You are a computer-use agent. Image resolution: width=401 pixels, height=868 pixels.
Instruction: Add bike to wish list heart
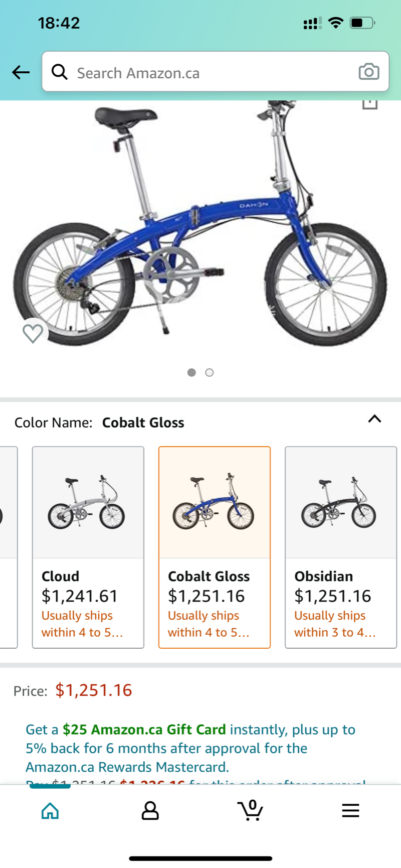[x=33, y=333]
